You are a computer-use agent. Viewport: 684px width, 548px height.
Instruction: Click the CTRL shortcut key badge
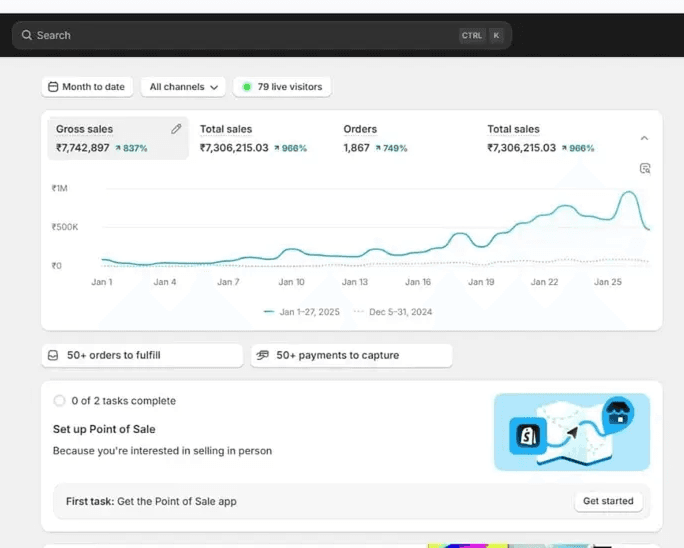click(472, 35)
